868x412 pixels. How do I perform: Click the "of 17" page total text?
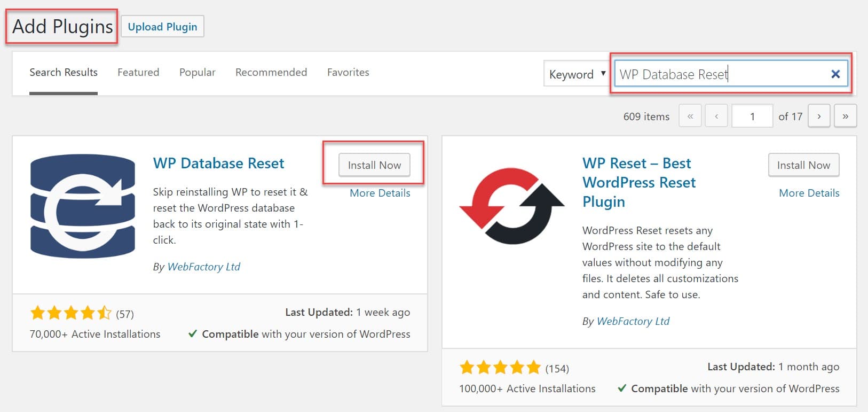[791, 116]
